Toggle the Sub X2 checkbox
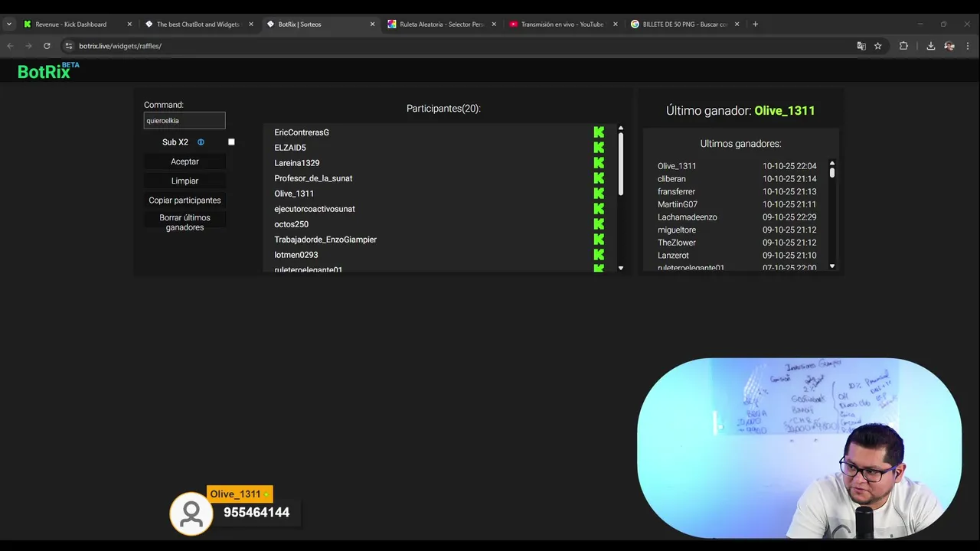This screenshot has height=551, width=980. (231, 142)
